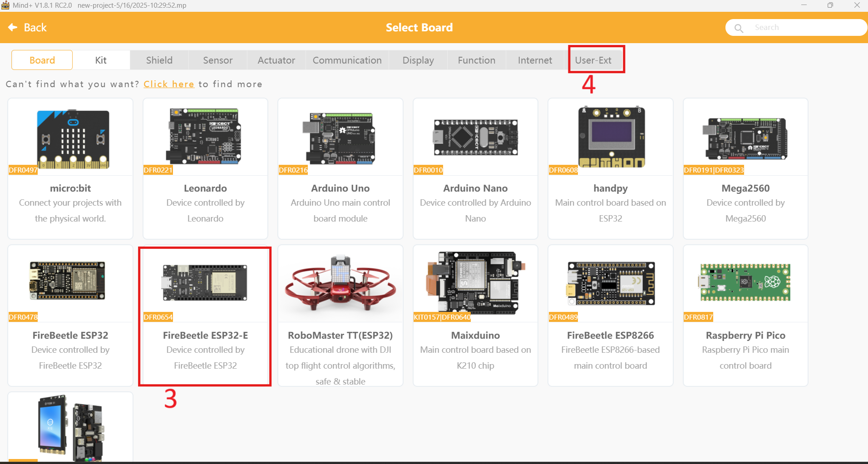The width and height of the screenshot is (868, 464).
Task: Click 'Connect your projects with the physical world' text
Action: (70, 211)
